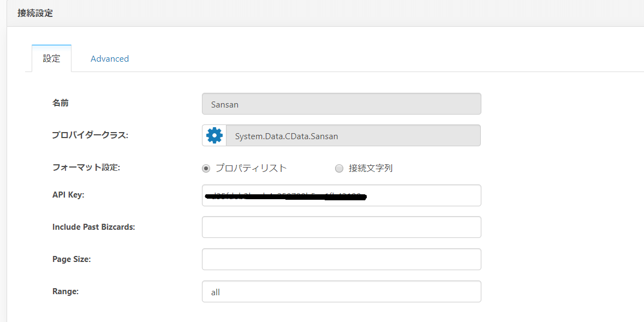Click the フォーマット設定: label
This screenshot has width=644, height=322.
pos(86,168)
